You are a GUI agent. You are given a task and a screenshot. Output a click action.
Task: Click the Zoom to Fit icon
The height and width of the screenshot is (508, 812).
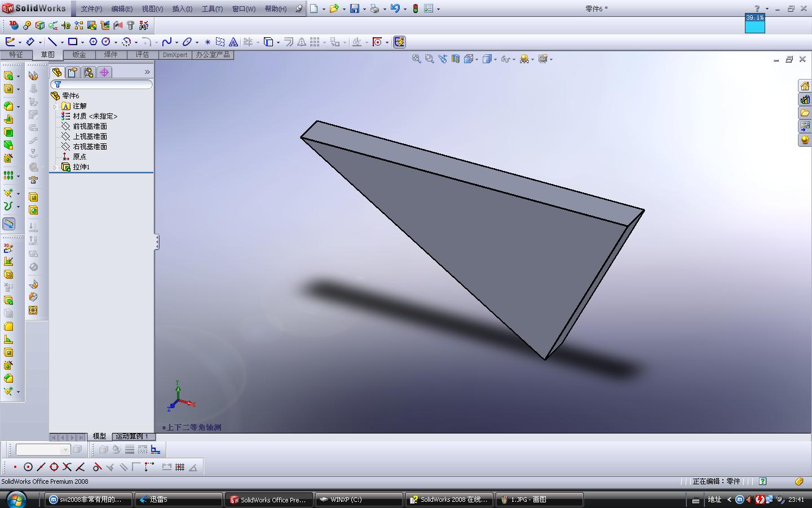point(416,59)
